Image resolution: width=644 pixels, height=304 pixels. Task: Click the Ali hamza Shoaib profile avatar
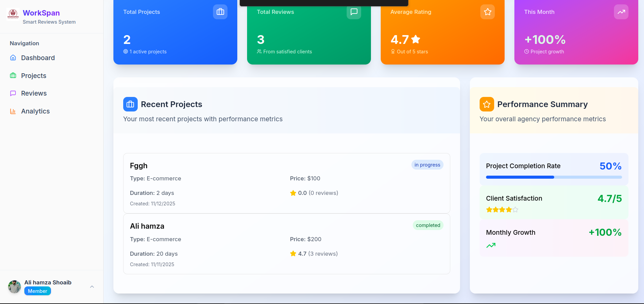[14, 286]
